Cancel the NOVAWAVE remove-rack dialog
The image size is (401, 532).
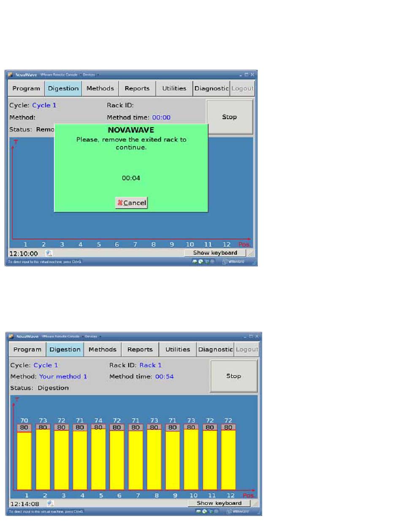tap(132, 203)
